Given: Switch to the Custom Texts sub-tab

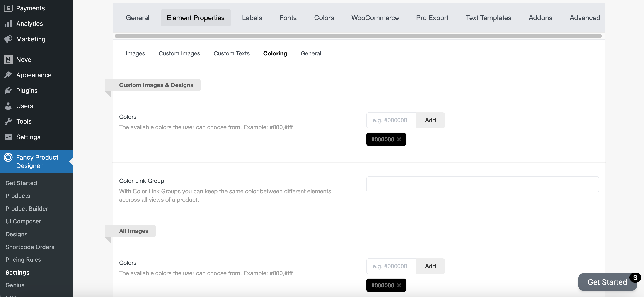Looking at the screenshot, I should pos(231,53).
